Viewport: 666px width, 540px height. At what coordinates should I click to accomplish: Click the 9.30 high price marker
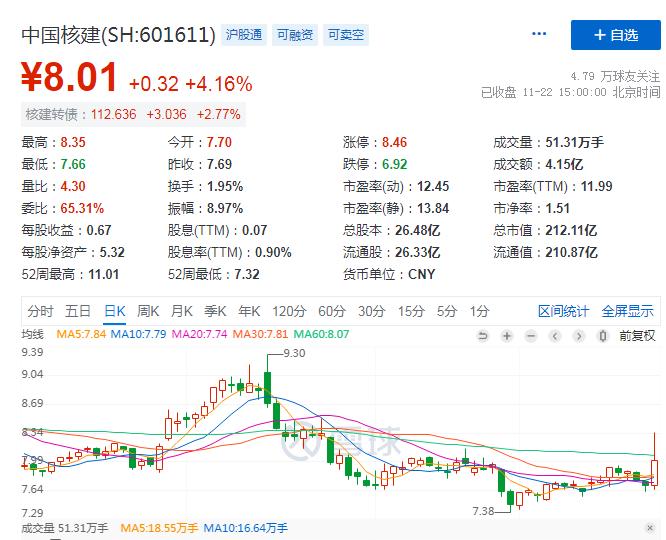(294, 353)
